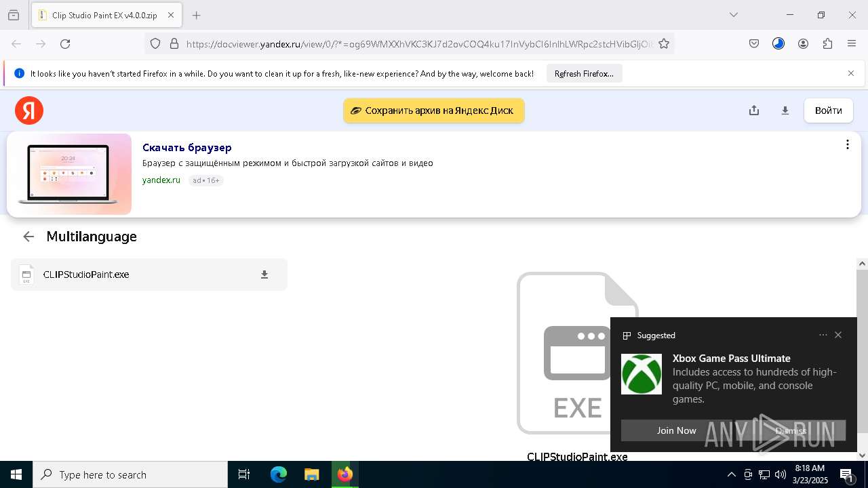Open Скачать браузер ad headline

tap(187, 147)
